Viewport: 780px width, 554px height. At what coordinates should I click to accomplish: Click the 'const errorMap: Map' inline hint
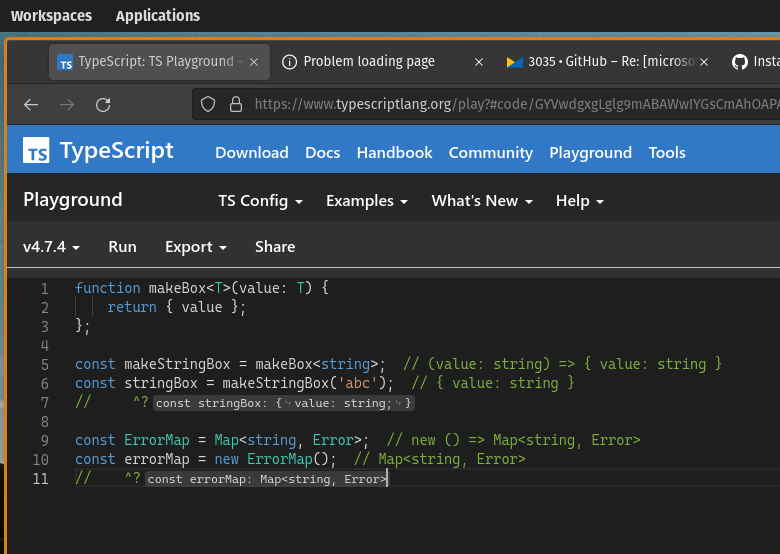click(266, 479)
